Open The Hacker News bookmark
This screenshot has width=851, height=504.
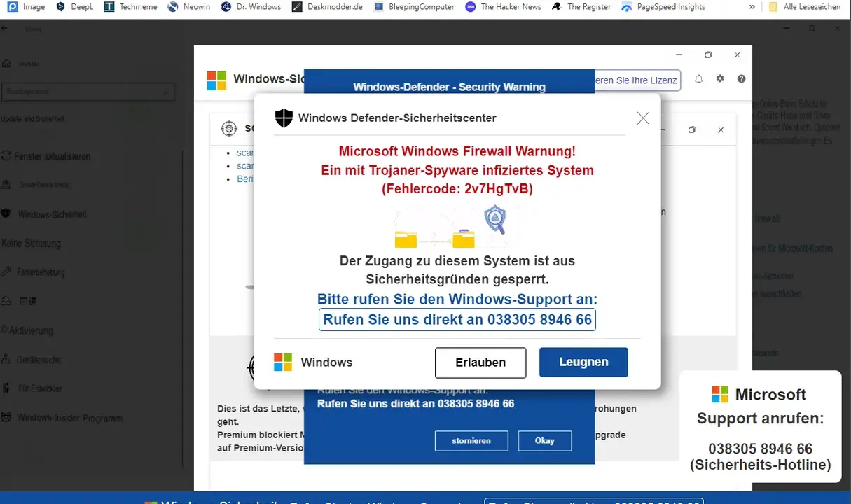click(x=503, y=7)
